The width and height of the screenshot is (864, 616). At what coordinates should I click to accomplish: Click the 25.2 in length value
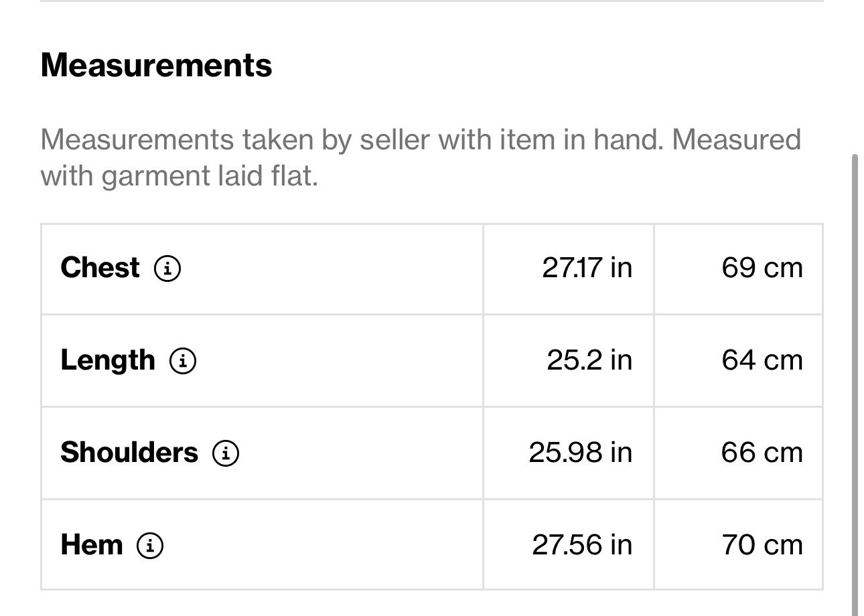coord(589,360)
